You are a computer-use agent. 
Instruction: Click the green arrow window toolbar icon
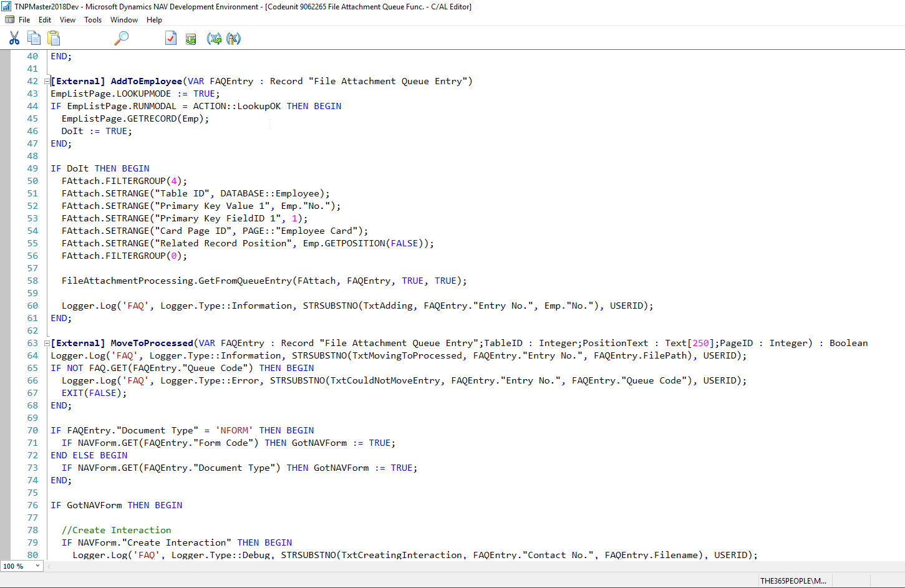[191, 39]
